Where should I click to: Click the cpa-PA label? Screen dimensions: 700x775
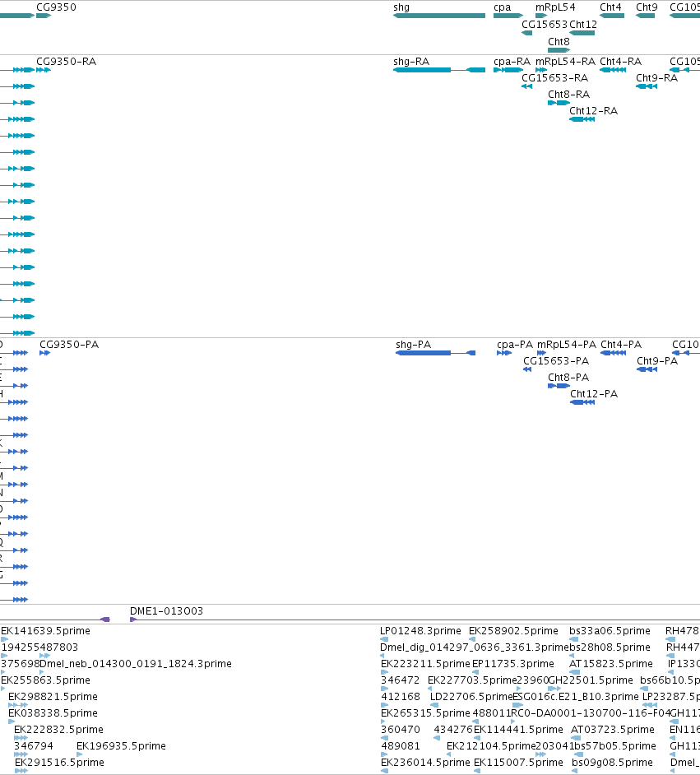click(515, 345)
